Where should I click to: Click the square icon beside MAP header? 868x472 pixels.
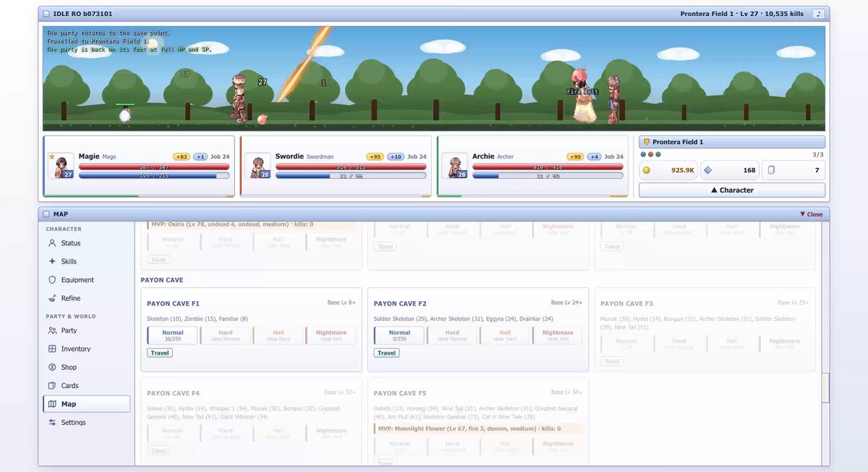pos(46,214)
